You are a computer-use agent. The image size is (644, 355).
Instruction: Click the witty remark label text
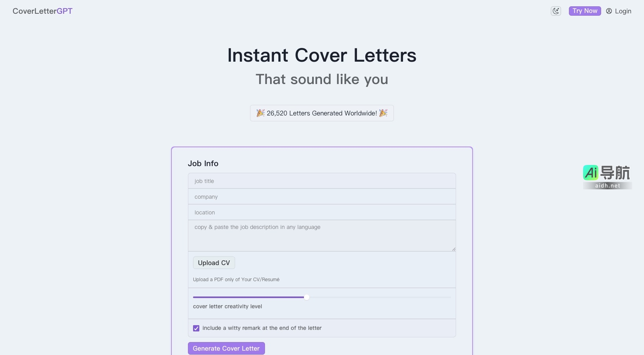(262, 328)
